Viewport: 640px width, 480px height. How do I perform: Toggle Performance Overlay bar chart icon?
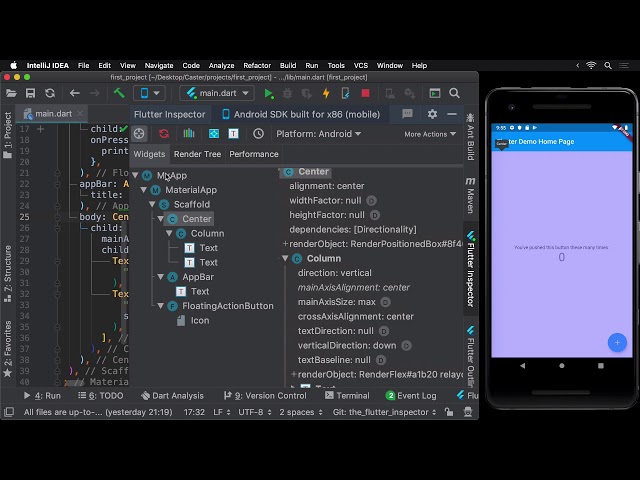[189, 133]
